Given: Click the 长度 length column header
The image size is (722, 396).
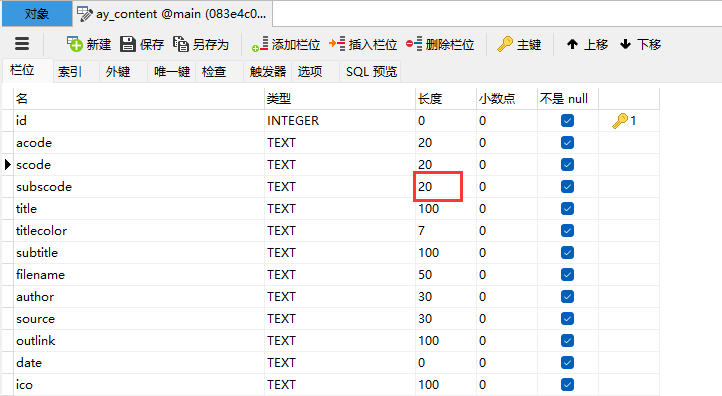Looking at the screenshot, I should (x=446, y=99).
